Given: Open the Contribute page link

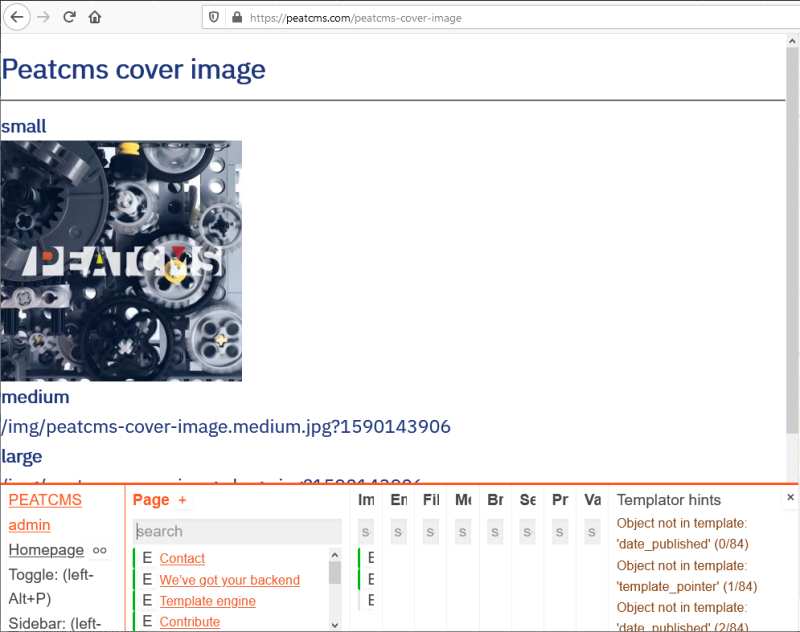Looking at the screenshot, I should 190,621.
